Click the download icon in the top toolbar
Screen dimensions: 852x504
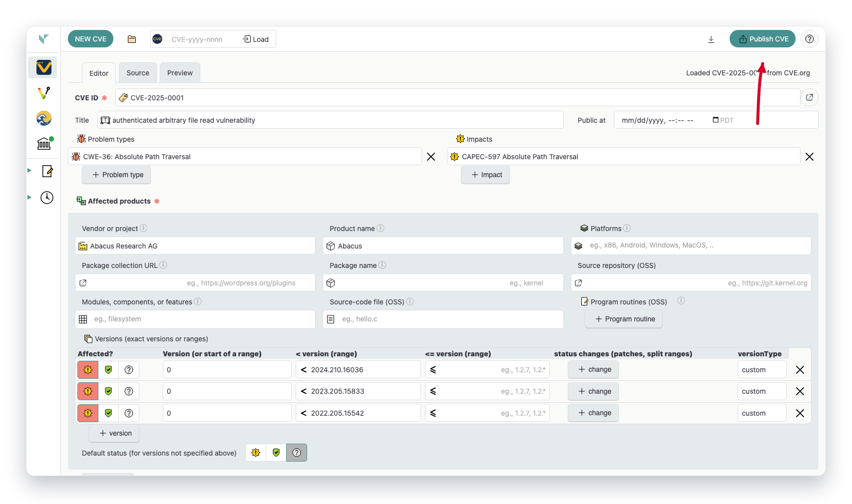[711, 39]
